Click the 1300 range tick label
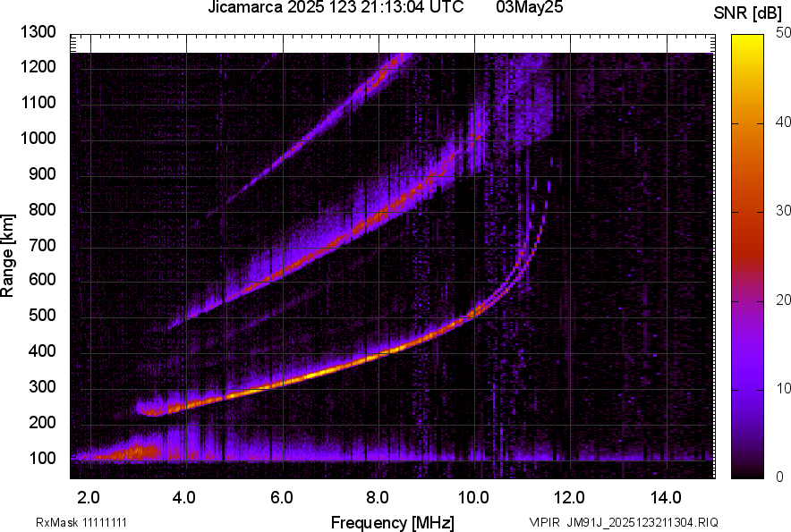 pos(38,33)
